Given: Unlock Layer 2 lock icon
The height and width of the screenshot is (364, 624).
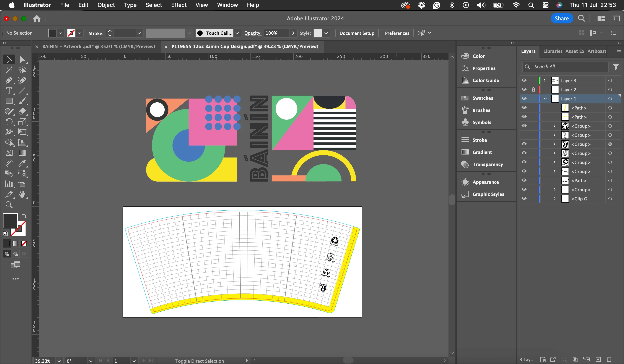Looking at the screenshot, I should coord(533,90).
